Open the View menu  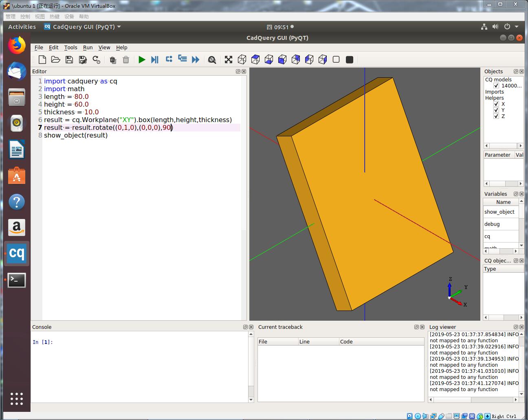[104, 48]
